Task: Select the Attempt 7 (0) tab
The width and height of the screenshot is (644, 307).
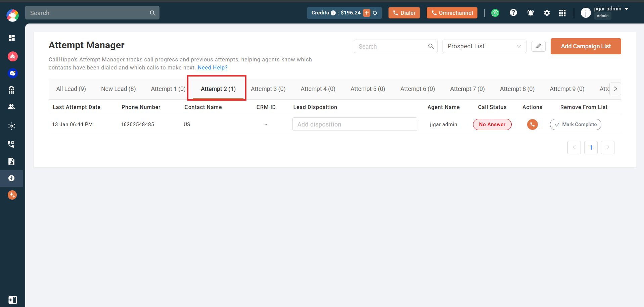Action: pyautogui.click(x=467, y=89)
